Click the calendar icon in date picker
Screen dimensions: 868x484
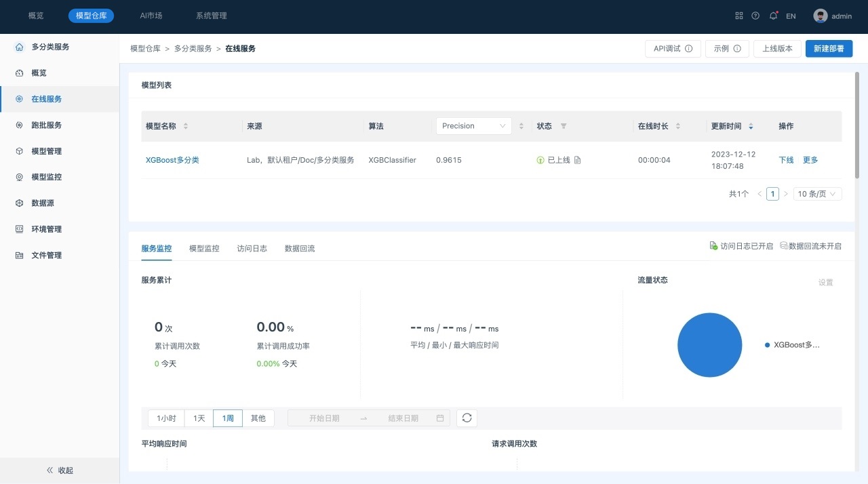pos(440,418)
